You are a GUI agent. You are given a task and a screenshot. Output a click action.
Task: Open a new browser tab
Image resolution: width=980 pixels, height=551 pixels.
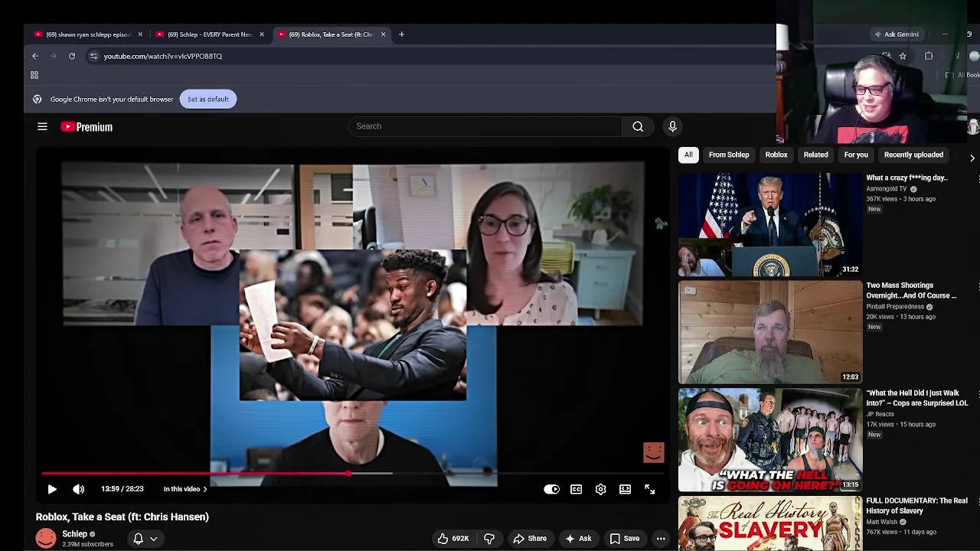[401, 34]
